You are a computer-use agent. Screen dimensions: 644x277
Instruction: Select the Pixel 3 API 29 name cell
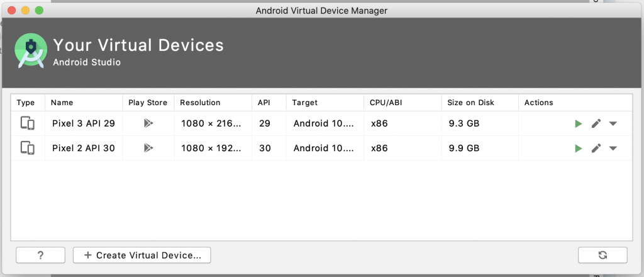tap(84, 123)
